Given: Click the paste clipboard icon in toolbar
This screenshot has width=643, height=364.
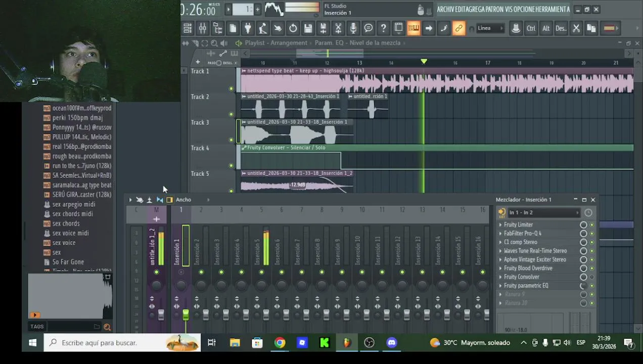Looking at the screenshot, I should click(x=591, y=28).
